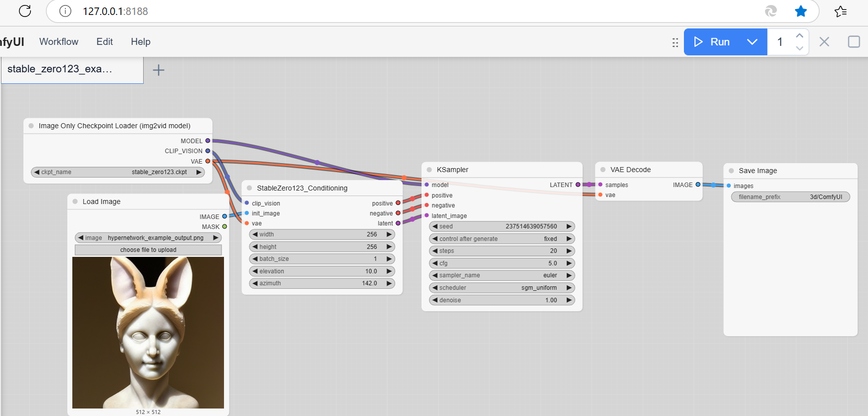This screenshot has height=416, width=868.
Task: Click the blue star favorite icon
Action: (801, 11)
